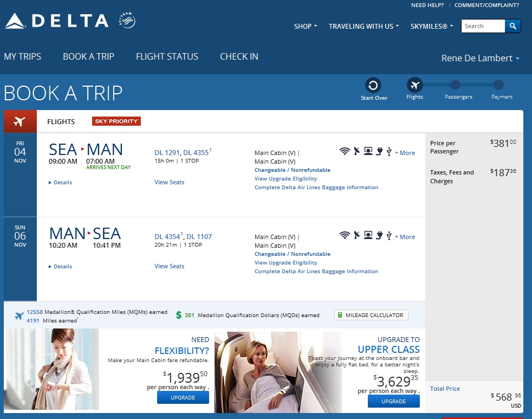
Task: Open the FLIGHT STATUS tab
Action: click(x=167, y=56)
